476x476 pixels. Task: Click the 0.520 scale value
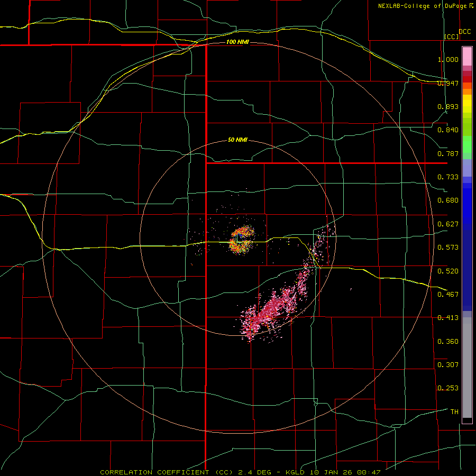point(448,271)
